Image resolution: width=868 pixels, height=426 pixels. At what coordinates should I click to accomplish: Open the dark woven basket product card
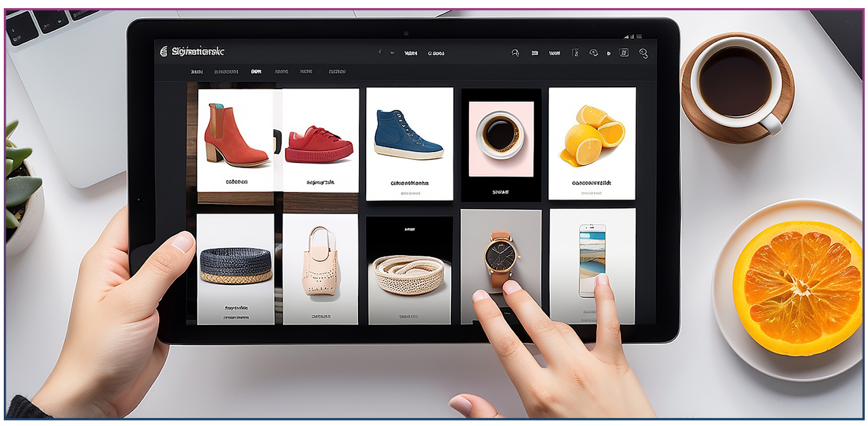(235, 269)
